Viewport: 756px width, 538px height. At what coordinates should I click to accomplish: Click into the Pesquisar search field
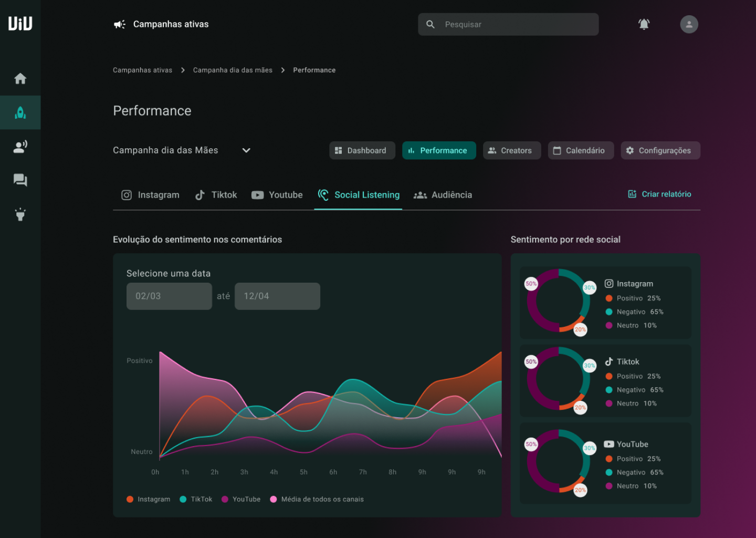pos(508,24)
